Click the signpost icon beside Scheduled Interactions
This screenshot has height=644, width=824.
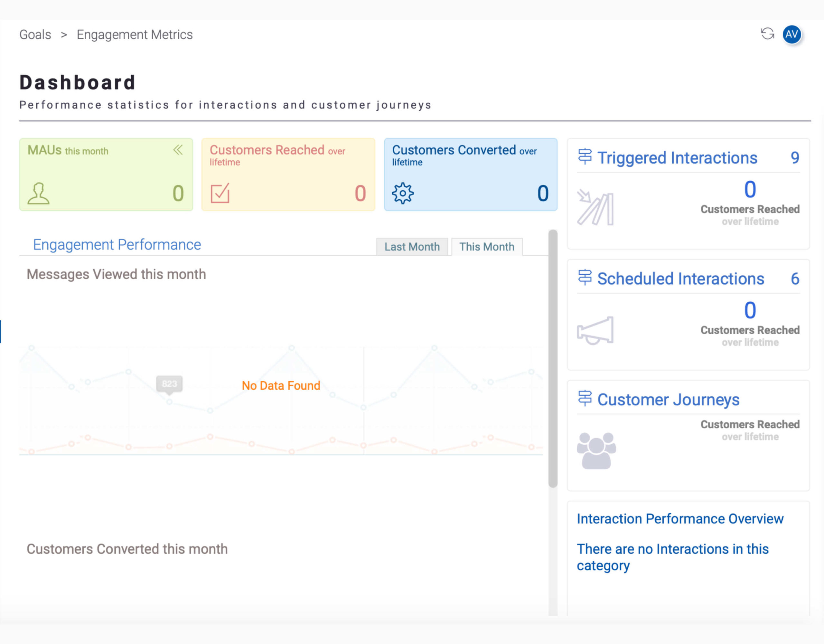click(x=585, y=278)
